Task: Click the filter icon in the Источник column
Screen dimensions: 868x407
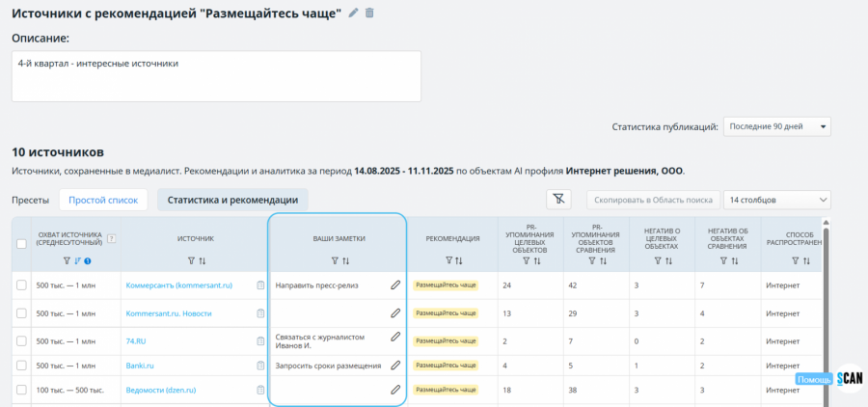Action: (190, 260)
